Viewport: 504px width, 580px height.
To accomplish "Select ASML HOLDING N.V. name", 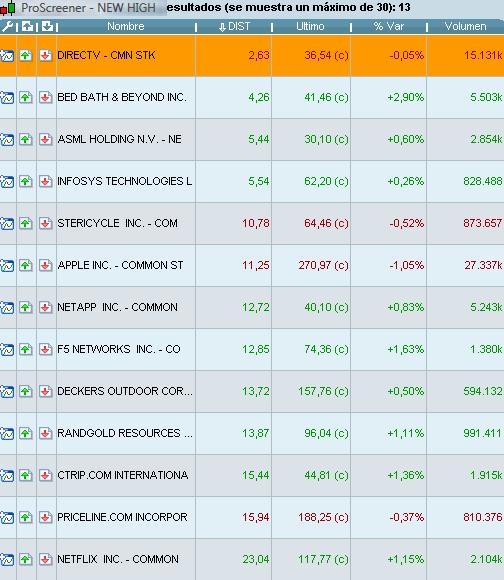I will [119, 139].
